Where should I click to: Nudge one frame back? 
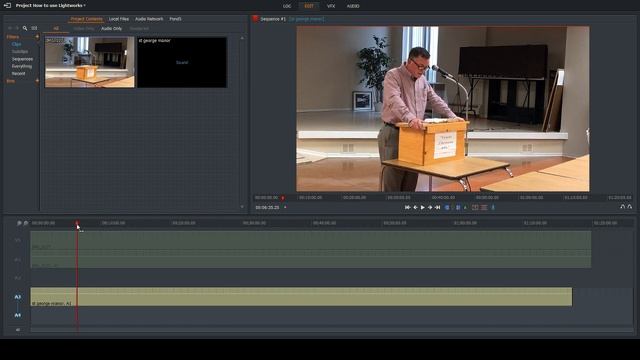point(415,207)
